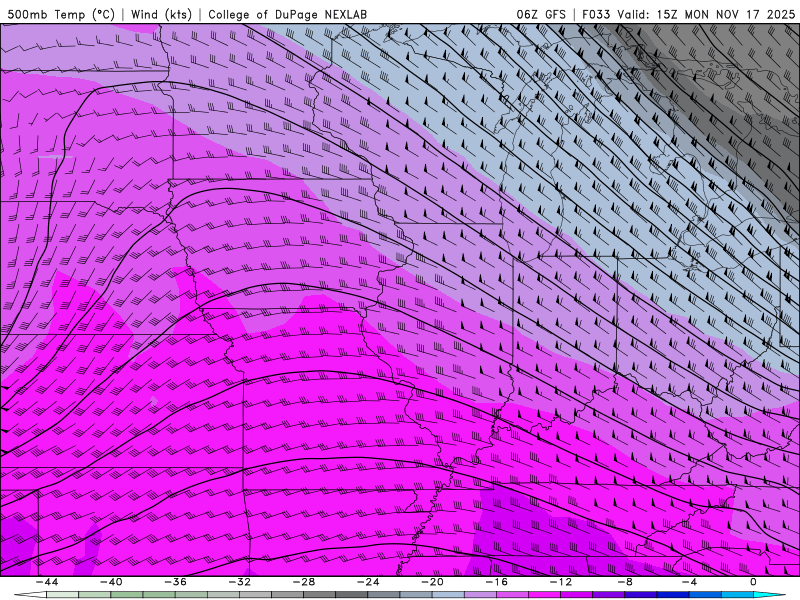Viewport: 800px width, 600px height.
Task: Click the '500mb Temp (°C)' title text
Action: 61,14
